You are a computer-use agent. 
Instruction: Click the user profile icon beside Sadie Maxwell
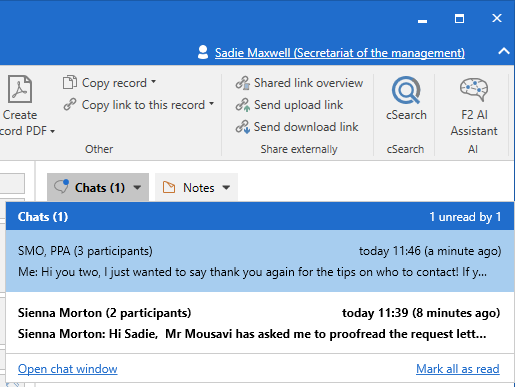click(x=203, y=52)
